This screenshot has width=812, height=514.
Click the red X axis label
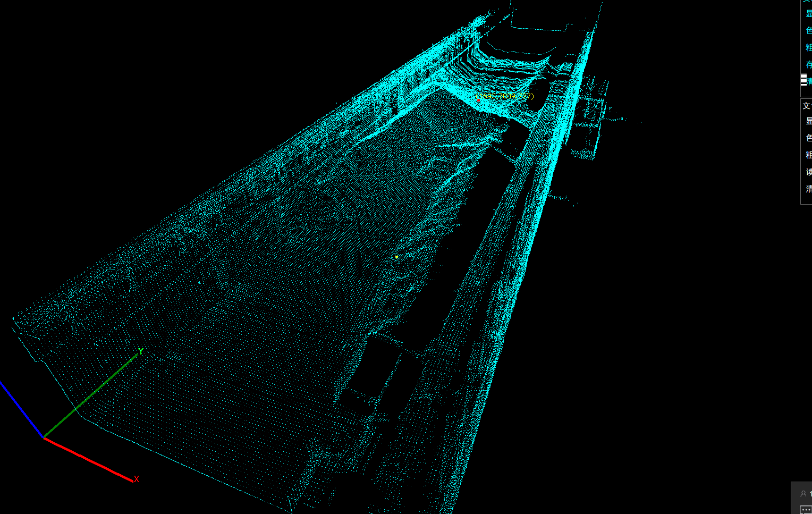[137, 479]
